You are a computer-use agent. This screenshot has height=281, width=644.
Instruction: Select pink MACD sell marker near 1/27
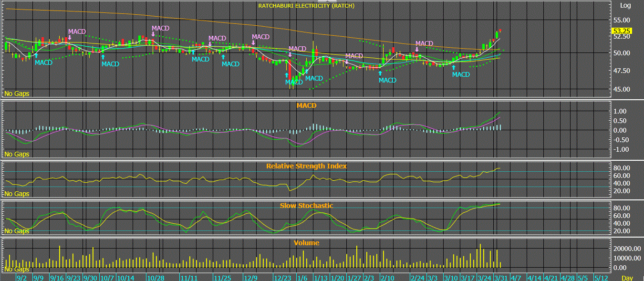click(x=354, y=56)
